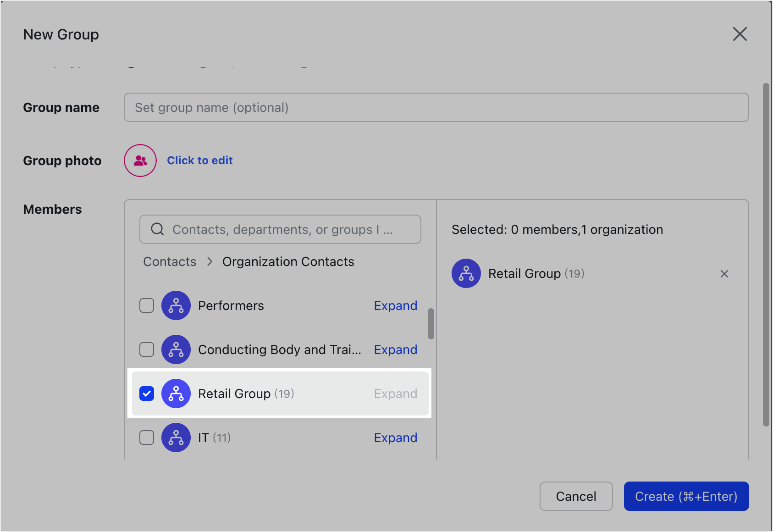
Task: Expand the IT group
Action: point(395,438)
